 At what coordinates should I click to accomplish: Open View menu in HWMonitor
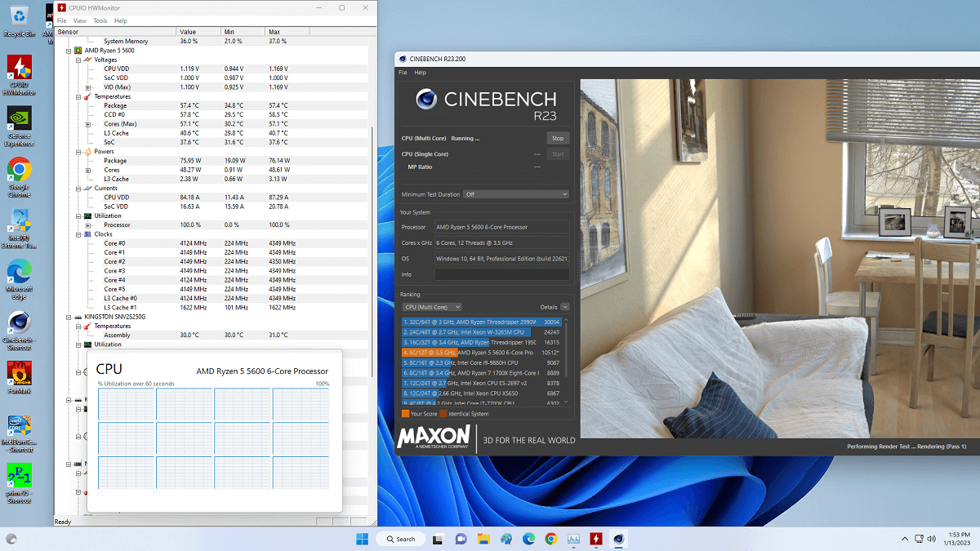[x=79, y=20]
